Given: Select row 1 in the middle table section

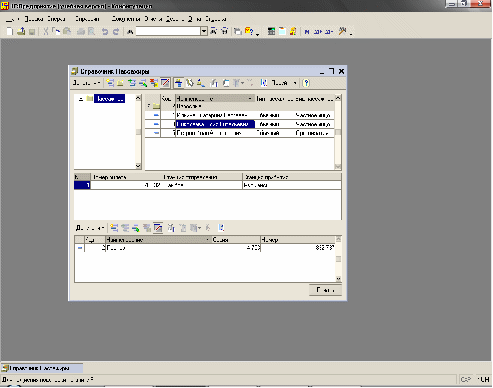Looking at the screenshot, I should [207, 185].
